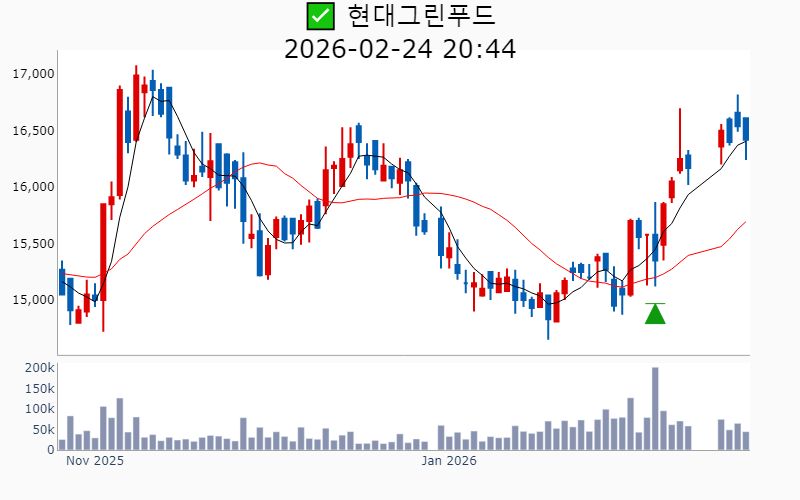Image resolution: width=800 pixels, height=500 pixels.
Task: Click the timestamp 2026-02-24 20:44
Action: tap(400, 48)
